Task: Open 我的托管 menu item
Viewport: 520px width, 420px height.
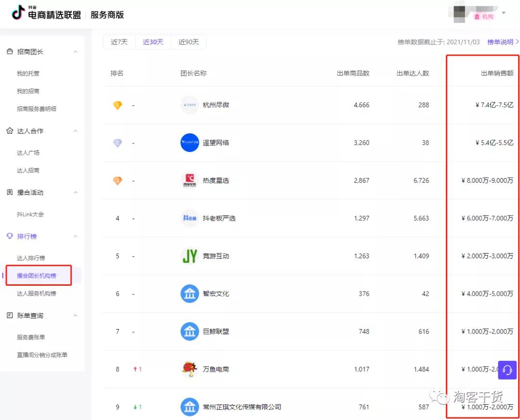Action: pos(28,73)
